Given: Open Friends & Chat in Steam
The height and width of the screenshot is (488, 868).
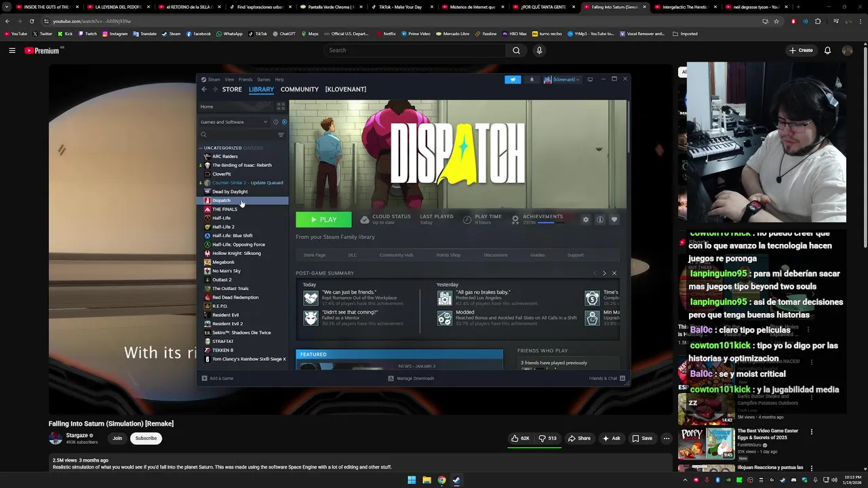Looking at the screenshot, I should (x=607, y=378).
